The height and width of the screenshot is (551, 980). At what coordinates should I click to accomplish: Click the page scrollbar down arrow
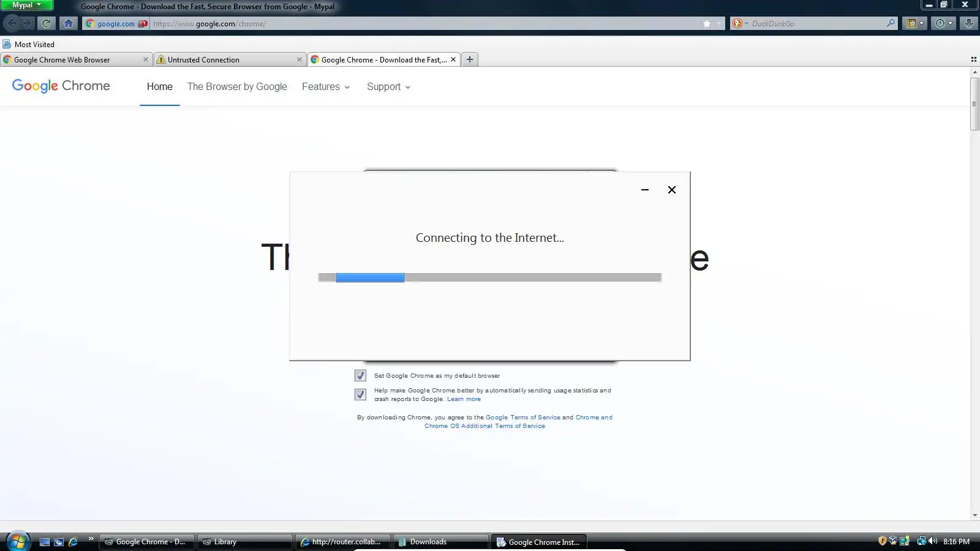[x=975, y=515]
